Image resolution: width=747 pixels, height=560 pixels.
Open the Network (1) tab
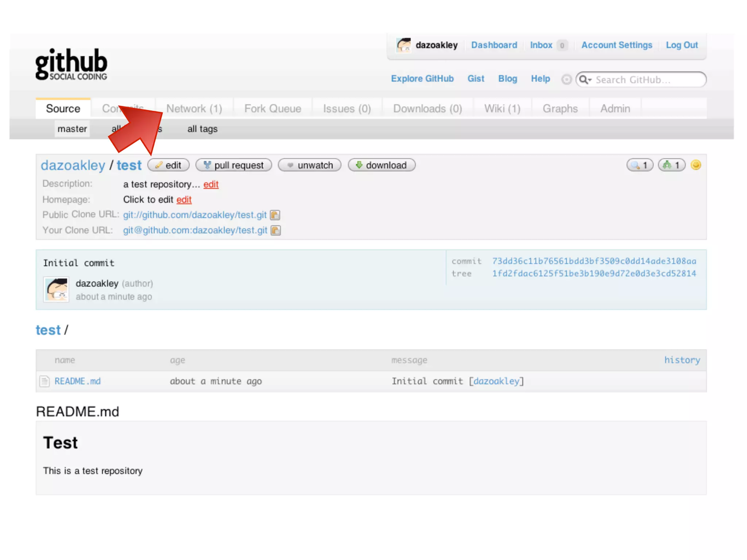click(x=194, y=109)
